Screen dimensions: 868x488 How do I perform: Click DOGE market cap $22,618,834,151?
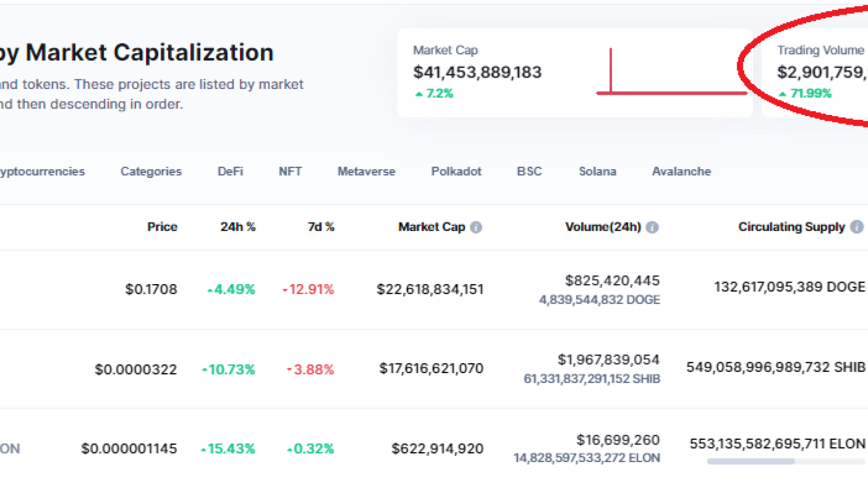tap(430, 289)
